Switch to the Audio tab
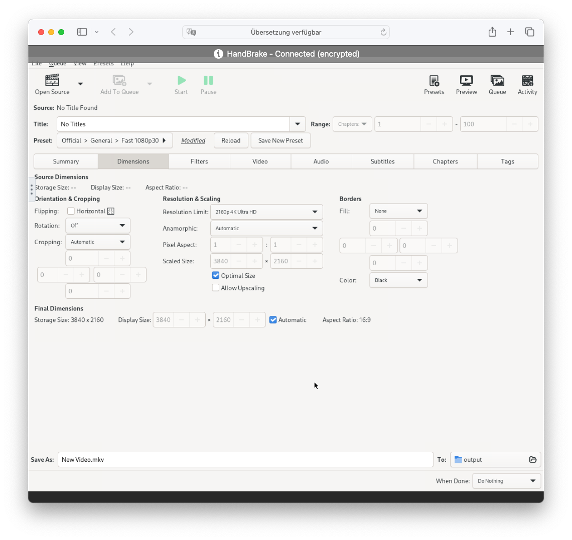This screenshot has height=540, width=572. click(x=321, y=161)
